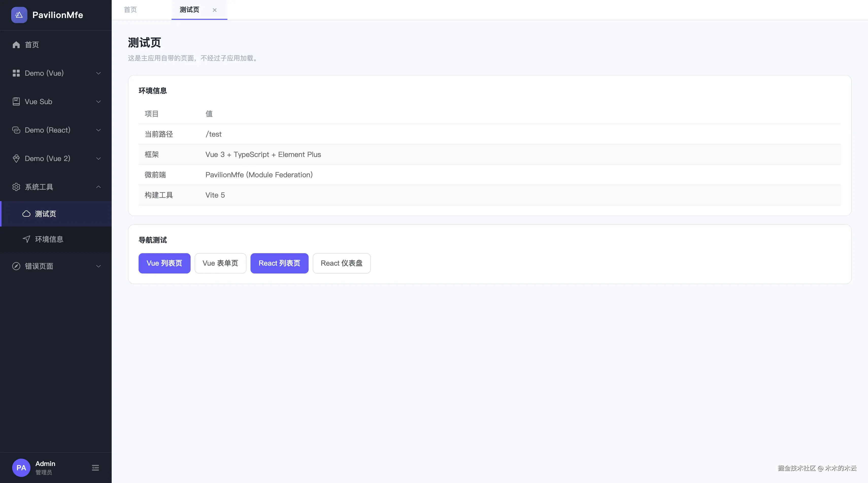Expand the 错误页面 menu chevron
Image resolution: width=868 pixels, height=483 pixels.
[98, 266]
